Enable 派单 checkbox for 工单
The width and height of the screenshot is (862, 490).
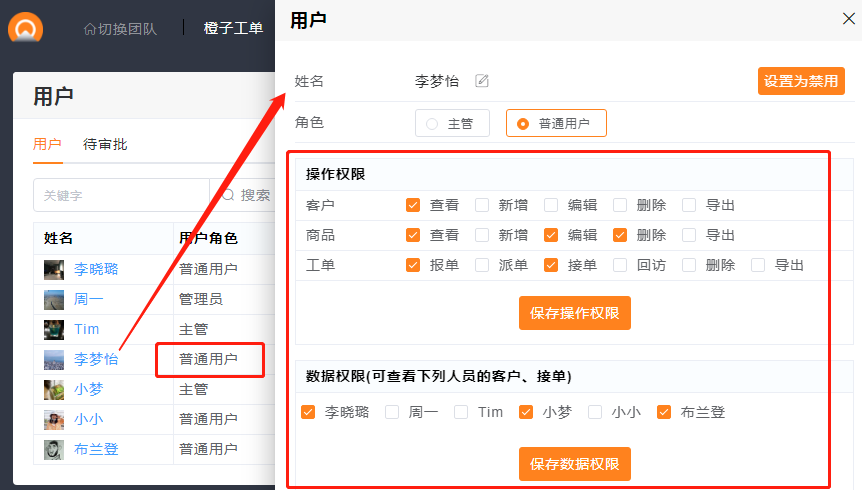(482, 265)
